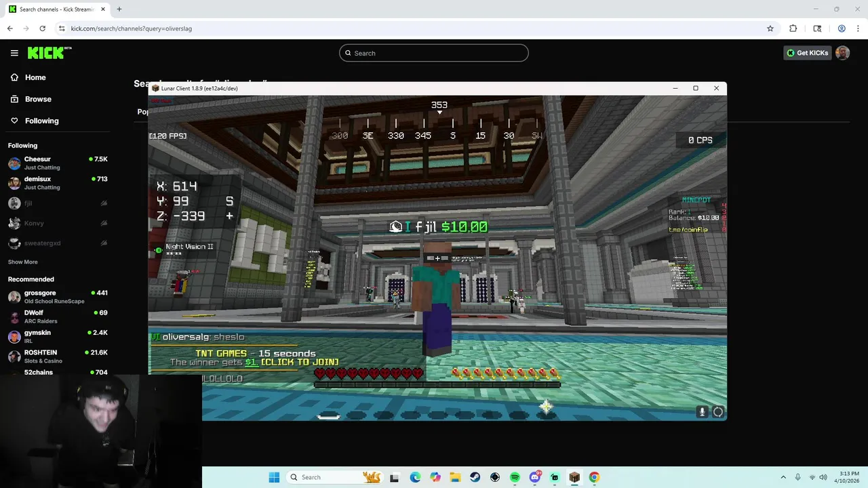This screenshot has width=868, height=488.
Task: Click CLICK TO JOIN in Minecraft chat
Action: pos(300,362)
